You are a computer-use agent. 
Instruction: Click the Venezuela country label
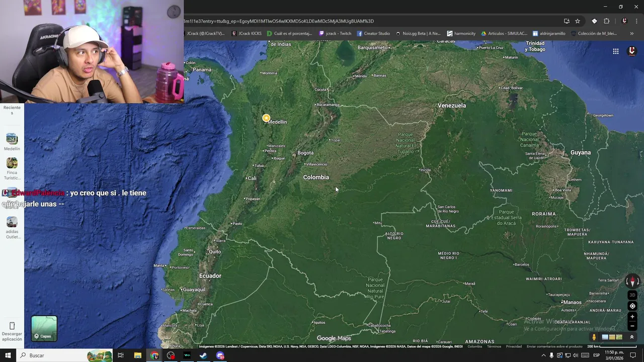[452, 106]
